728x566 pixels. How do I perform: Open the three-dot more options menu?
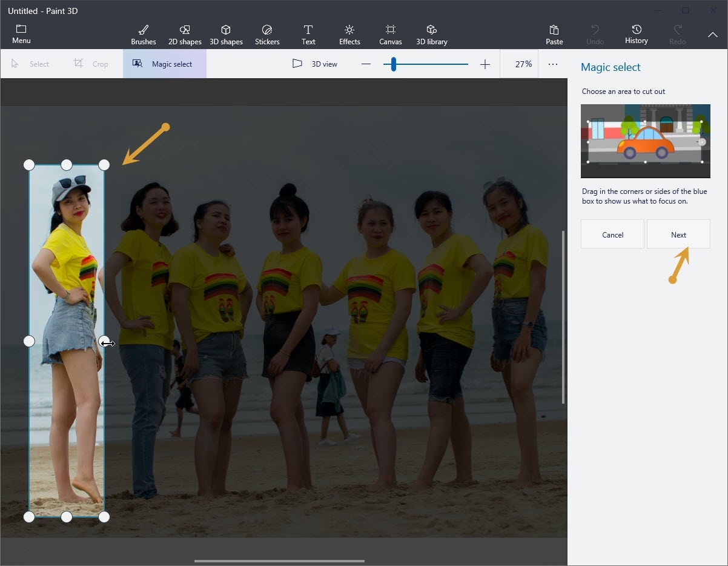(553, 64)
